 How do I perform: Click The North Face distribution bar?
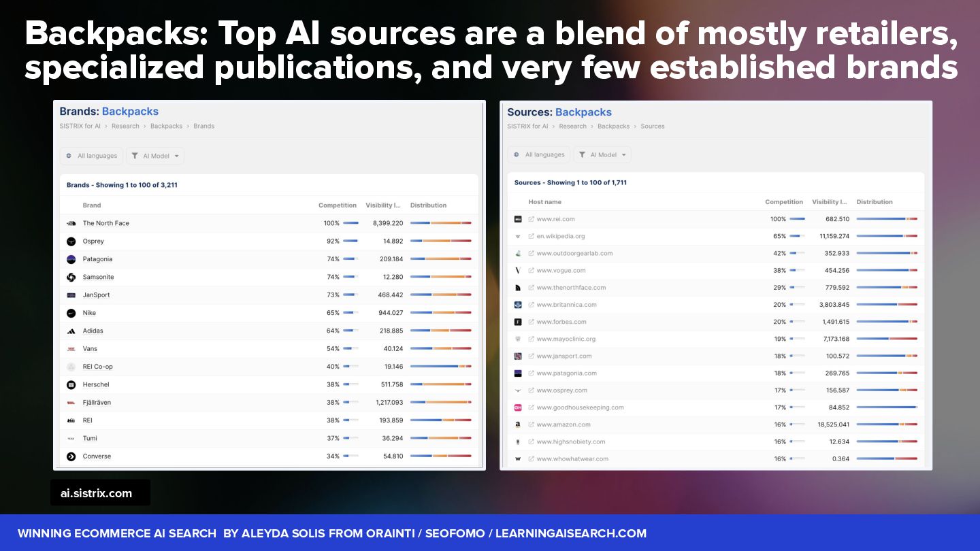[441, 223]
